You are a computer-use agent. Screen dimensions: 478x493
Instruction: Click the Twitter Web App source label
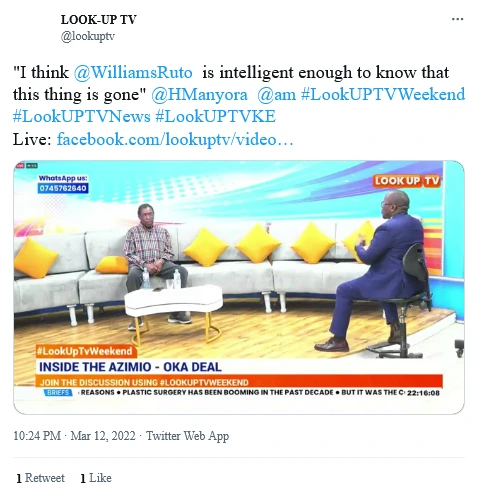[x=187, y=436]
